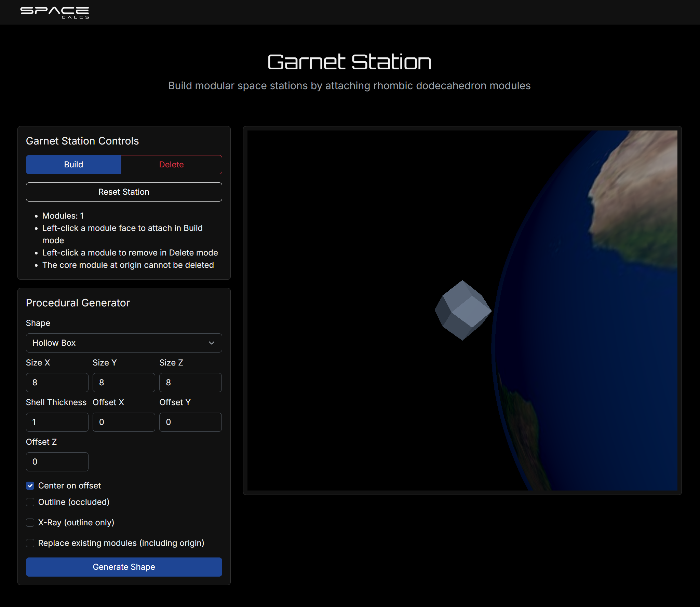Enable Outline (occluded) checkbox
The image size is (700, 607).
[x=30, y=502]
